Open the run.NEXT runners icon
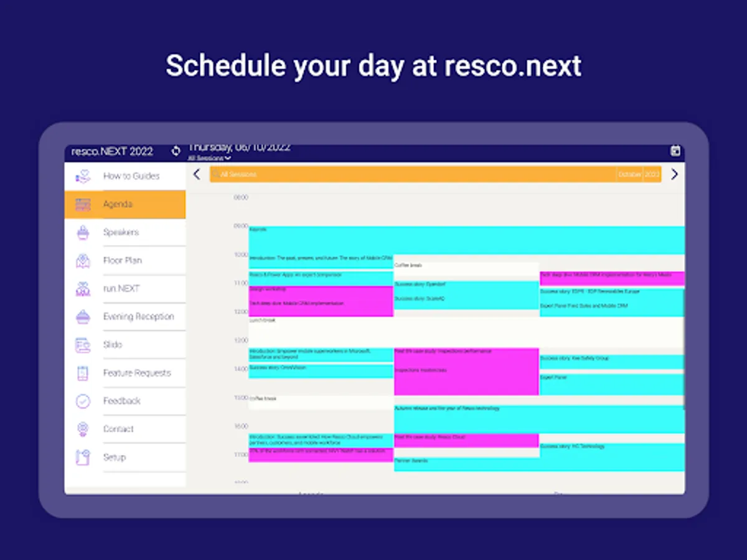 pyautogui.click(x=83, y=289)
